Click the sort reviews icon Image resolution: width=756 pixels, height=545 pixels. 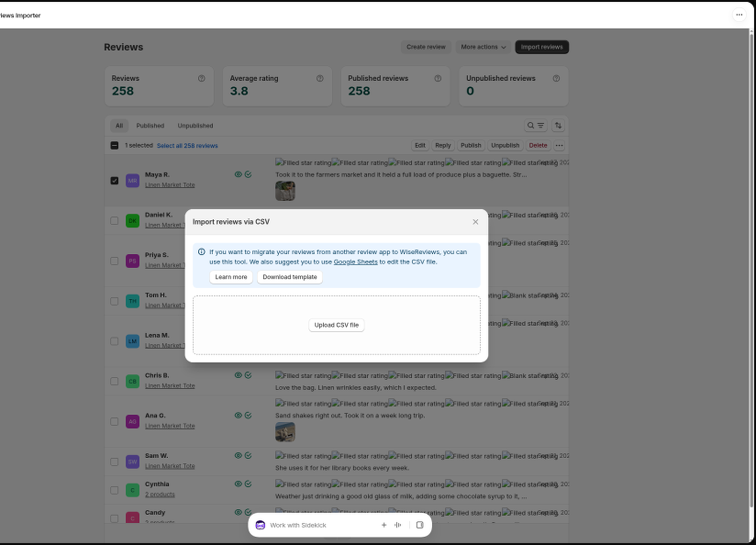point(558,125)
